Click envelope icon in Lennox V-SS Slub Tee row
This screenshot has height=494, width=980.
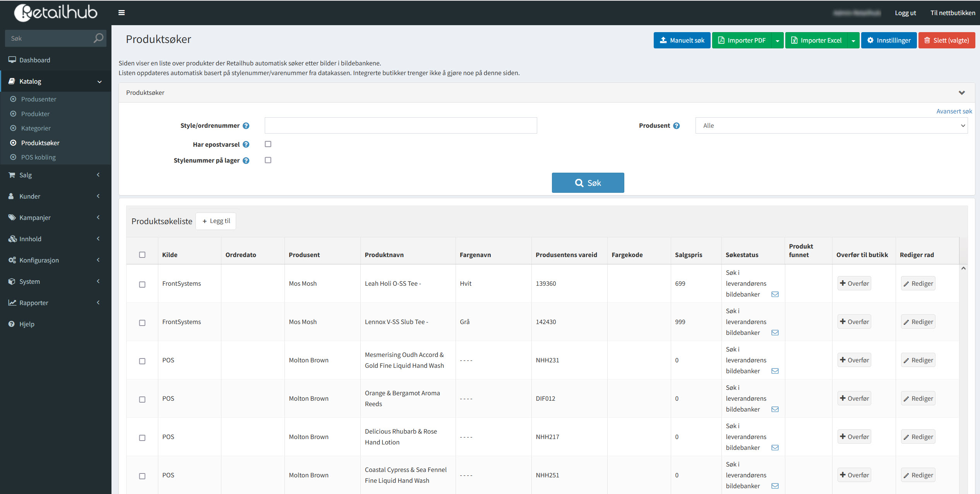775,333
